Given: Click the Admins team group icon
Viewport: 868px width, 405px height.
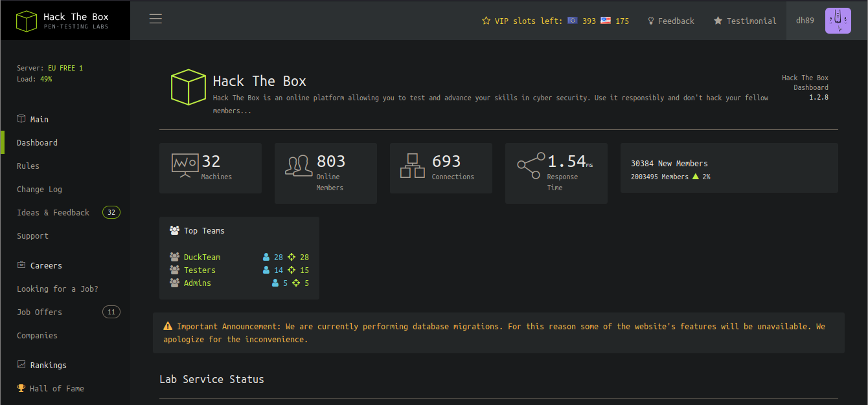Looking at the screenshot, I should tap(174, 283).
